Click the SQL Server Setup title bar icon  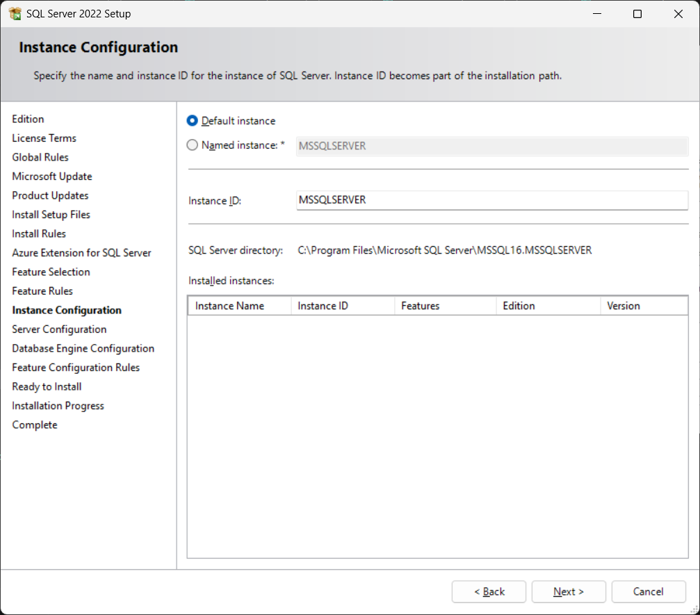15,14
